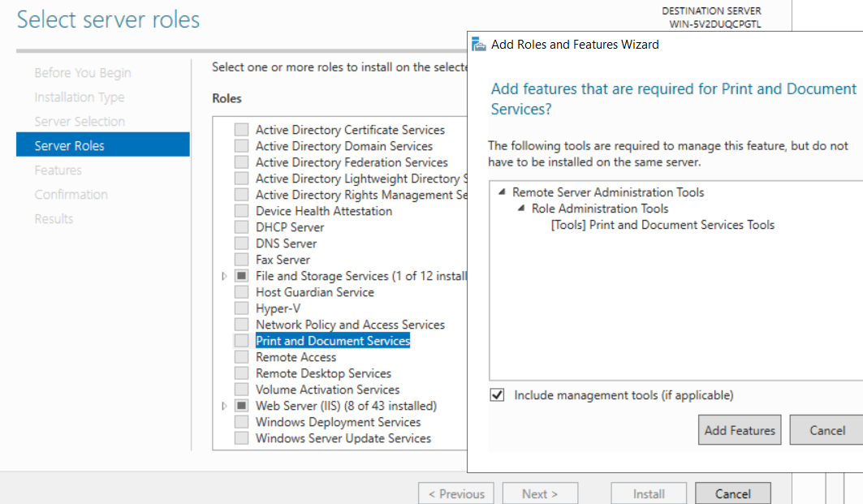Click the Previous button
The image size is (863, 504).
[x=456, y=493]
